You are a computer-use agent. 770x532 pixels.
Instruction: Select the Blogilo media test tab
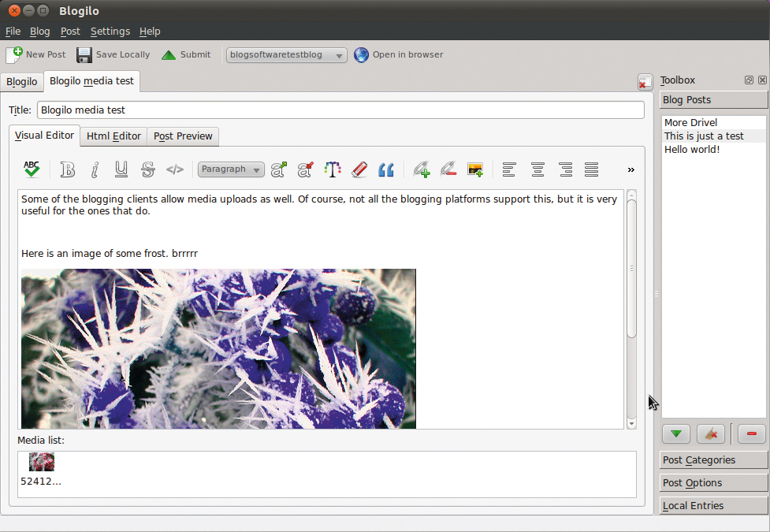point(92,81)
